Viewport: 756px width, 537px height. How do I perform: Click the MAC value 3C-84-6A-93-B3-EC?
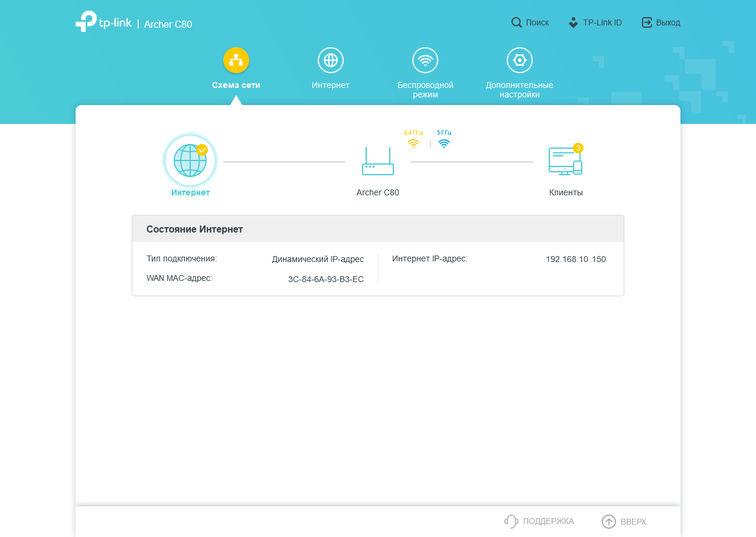326,279
